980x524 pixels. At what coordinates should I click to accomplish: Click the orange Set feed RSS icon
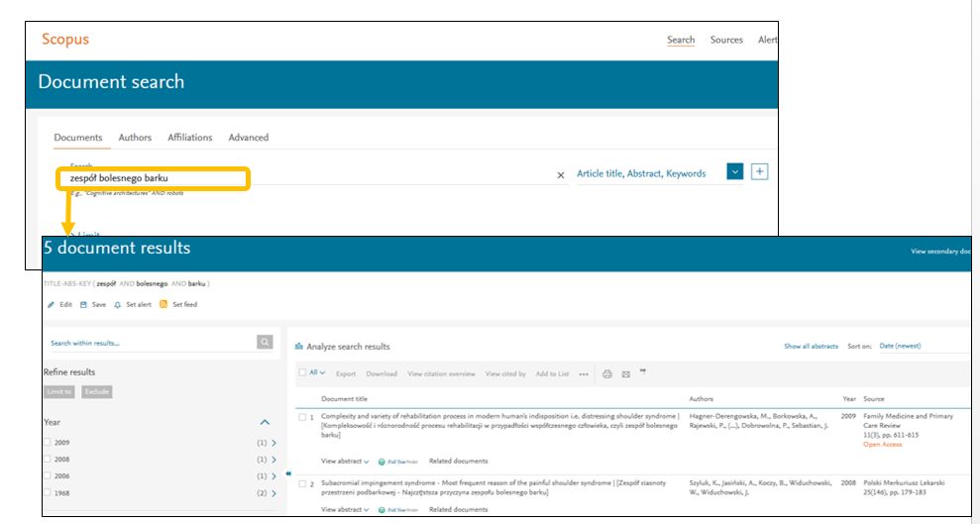click(163, 305)
